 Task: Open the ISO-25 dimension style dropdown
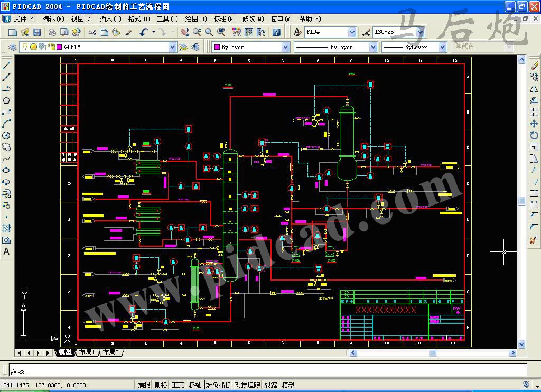[x=420, y=32]
